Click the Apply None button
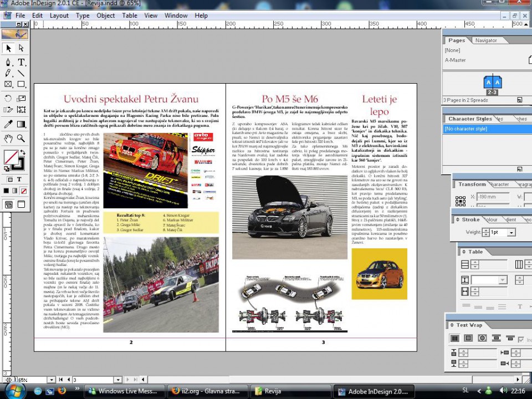The height and width of the screenshot is (399, 532). coord(23,191)
